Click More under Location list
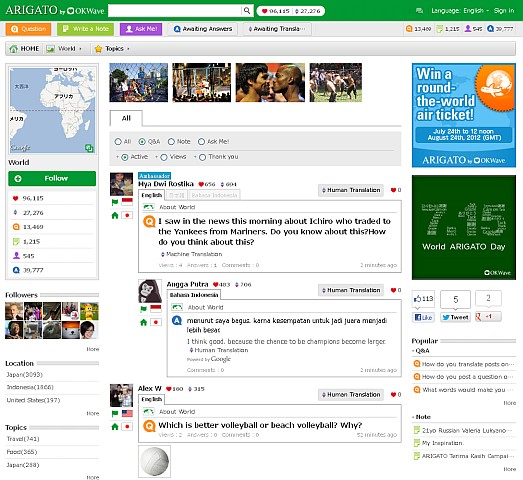523x480 pixels. click(x=93, y=413)
